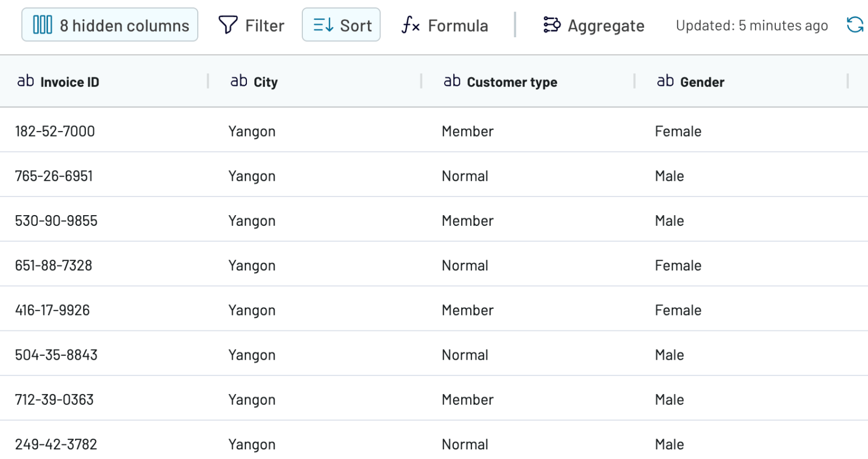Expand the 8 hidden columns list
868x459 pixels.
(x=110, y=25)
